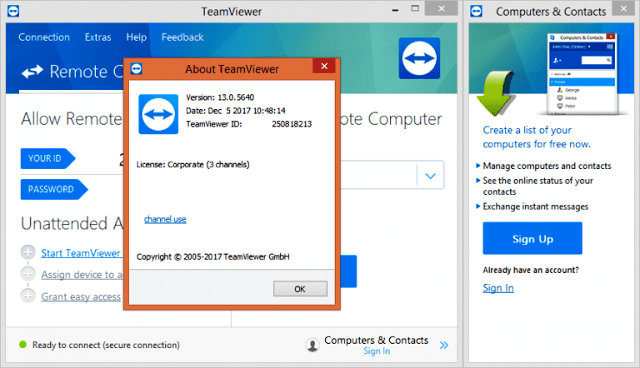
Task: Click the Version: 13.0.5640 text
Action: [x=220, y=98]
